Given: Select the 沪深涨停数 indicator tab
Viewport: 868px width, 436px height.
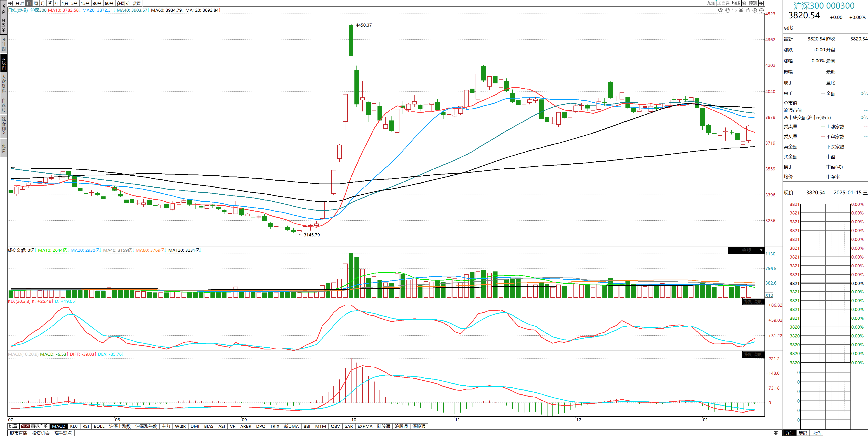Looking at the screenshot, I should 146,426.
